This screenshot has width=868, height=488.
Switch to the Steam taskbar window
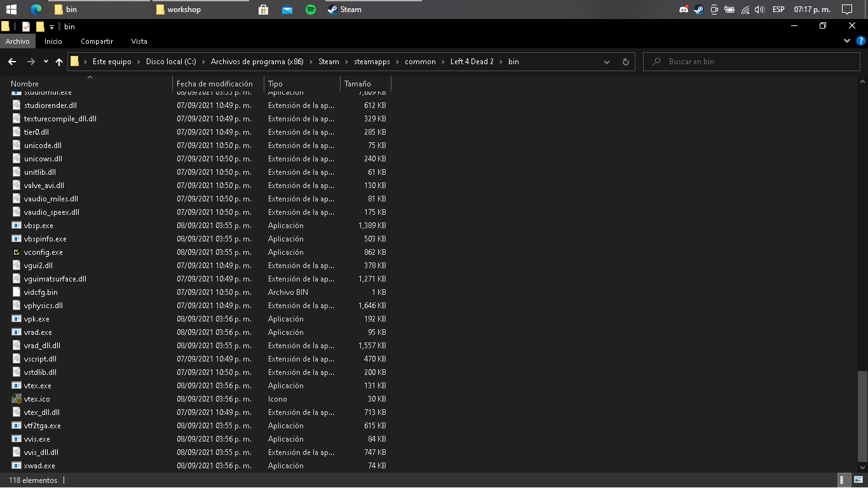372,10
